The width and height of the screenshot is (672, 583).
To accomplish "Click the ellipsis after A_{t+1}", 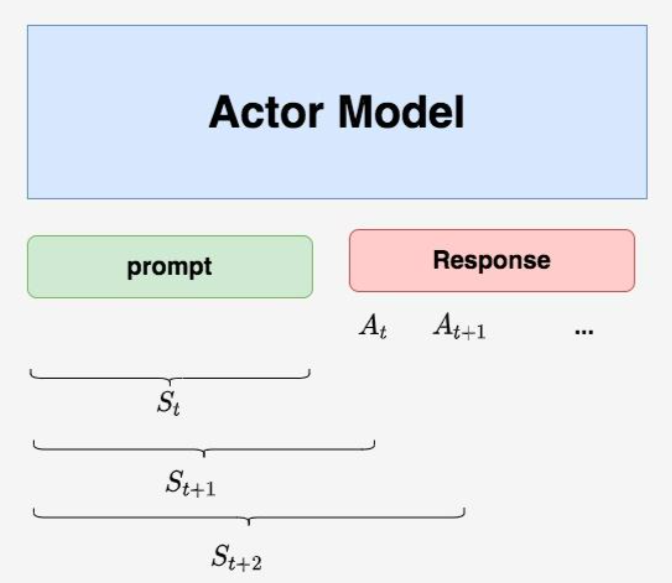I will coord(585,328).
